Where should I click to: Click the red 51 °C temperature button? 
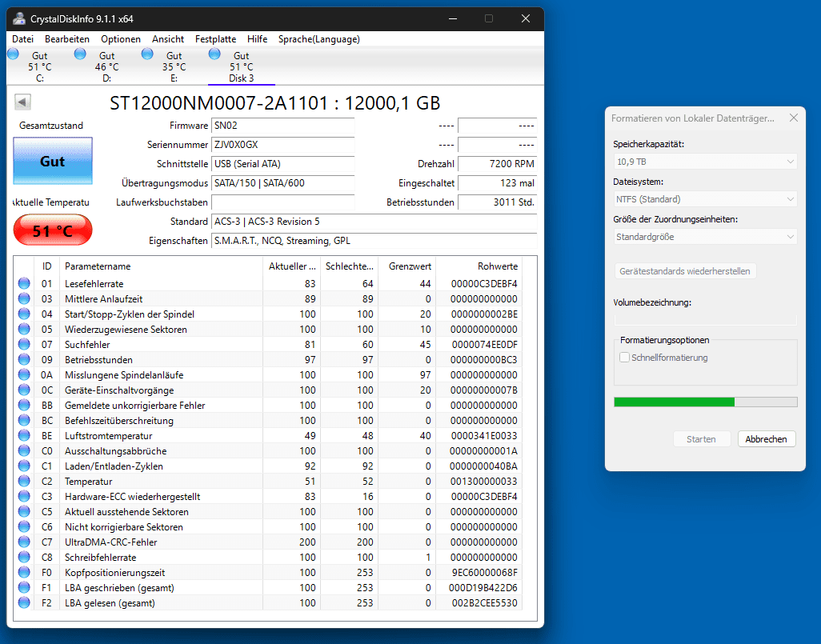(53, 230)
